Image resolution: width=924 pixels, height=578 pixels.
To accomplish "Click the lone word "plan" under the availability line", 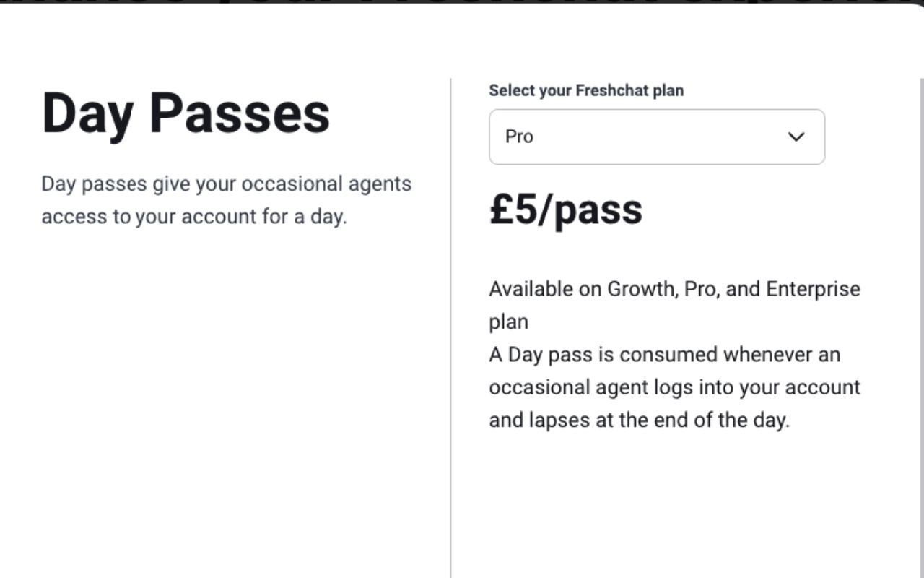I will click(x=508, y=322).
